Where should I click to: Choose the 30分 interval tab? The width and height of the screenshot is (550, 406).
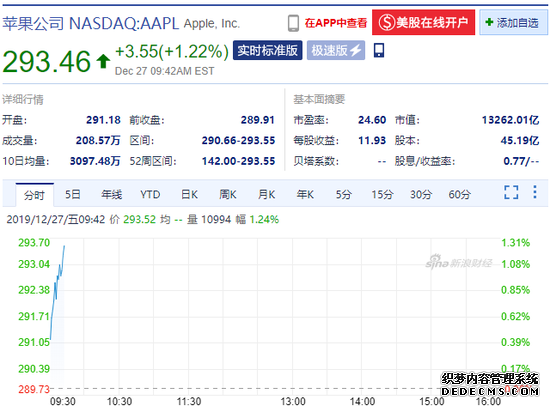421,194
